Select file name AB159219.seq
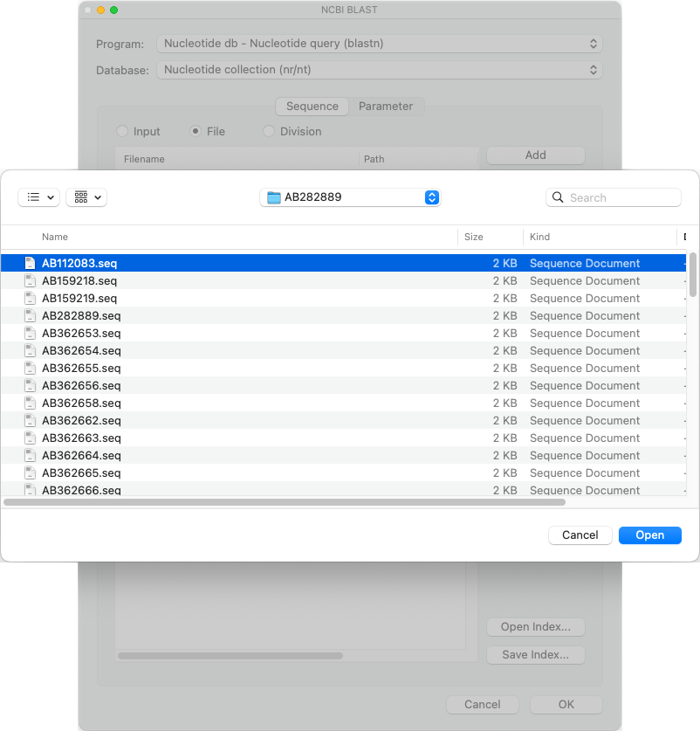 (x=79, y=299)
